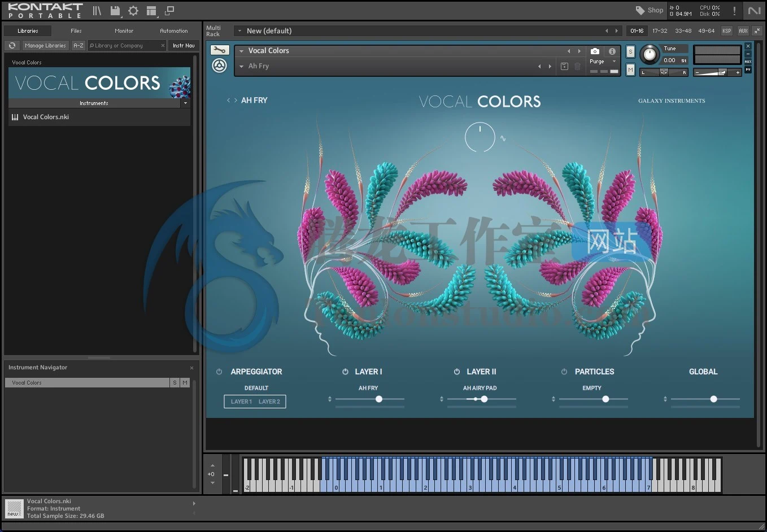Click the KSP button in the rack header
The image size is (767, 532).
727,31
